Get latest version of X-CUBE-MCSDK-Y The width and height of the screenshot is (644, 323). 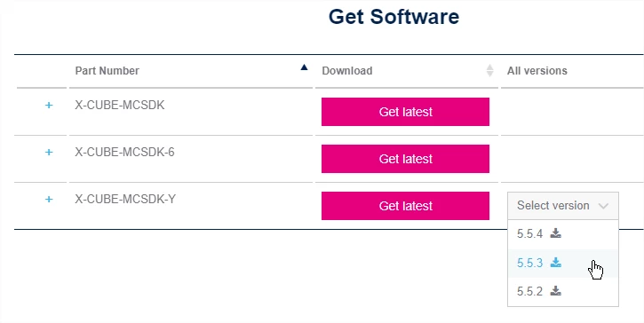(405, 206)
